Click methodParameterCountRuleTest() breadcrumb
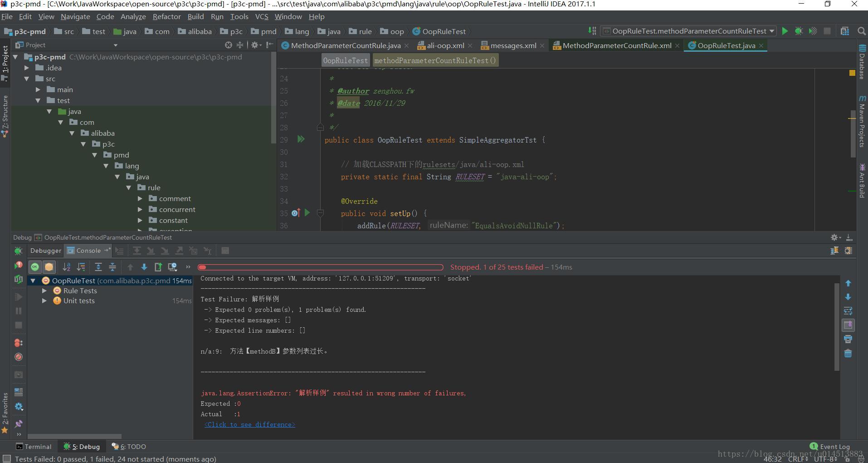868x463 pixels. click(435, 60)
